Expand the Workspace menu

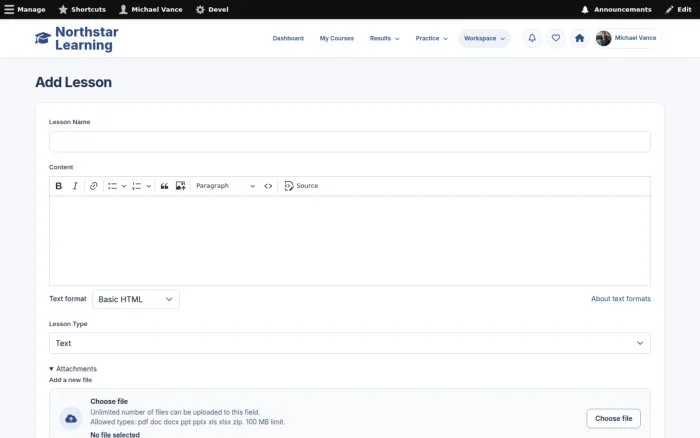(484, 38)
